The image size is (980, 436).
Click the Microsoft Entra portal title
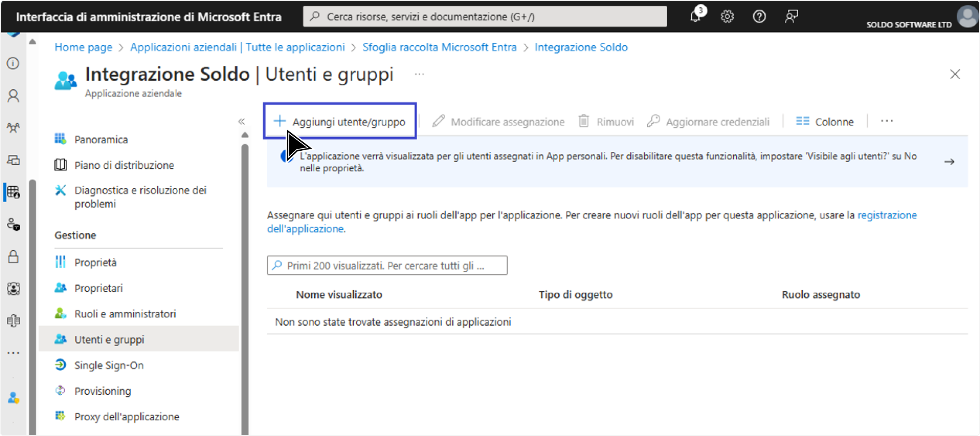tap(149, 17)
